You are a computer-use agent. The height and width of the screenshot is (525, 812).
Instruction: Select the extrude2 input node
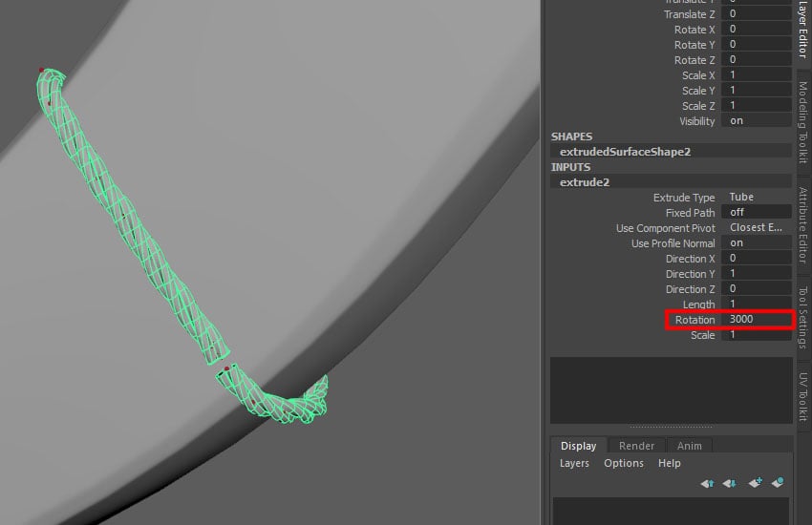pos(671,182)
